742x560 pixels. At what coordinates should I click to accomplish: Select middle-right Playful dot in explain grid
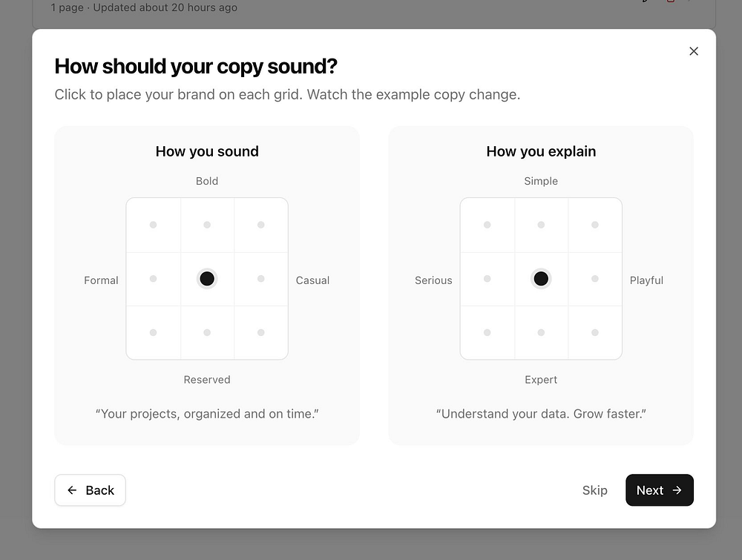coord(595,279)
